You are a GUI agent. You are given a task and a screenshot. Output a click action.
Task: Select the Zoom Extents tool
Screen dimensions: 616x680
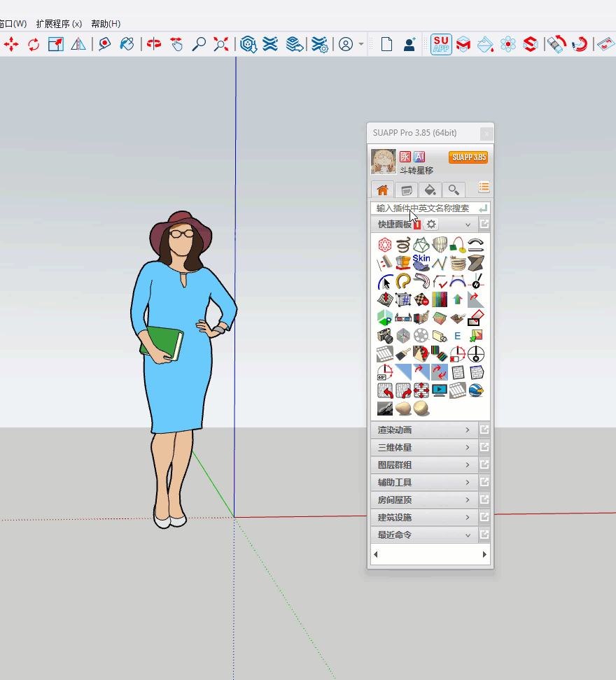click(221, 44)
